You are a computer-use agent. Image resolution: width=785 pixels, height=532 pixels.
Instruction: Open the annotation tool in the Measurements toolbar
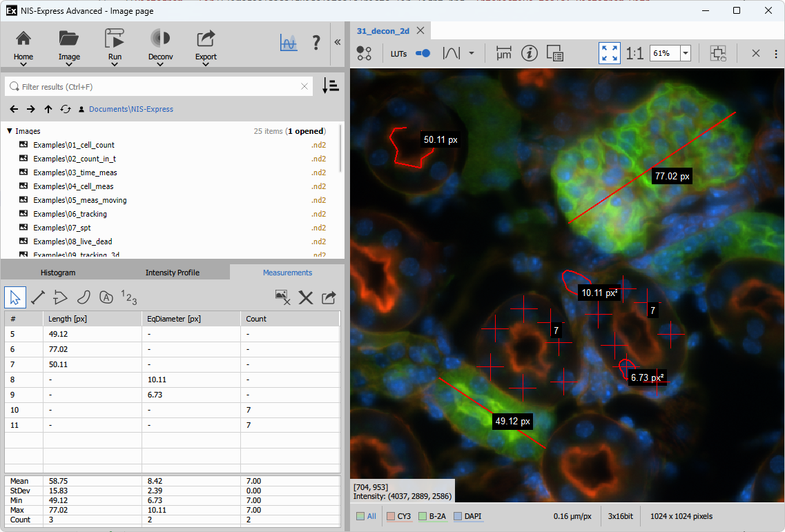[x=106, y=297]
